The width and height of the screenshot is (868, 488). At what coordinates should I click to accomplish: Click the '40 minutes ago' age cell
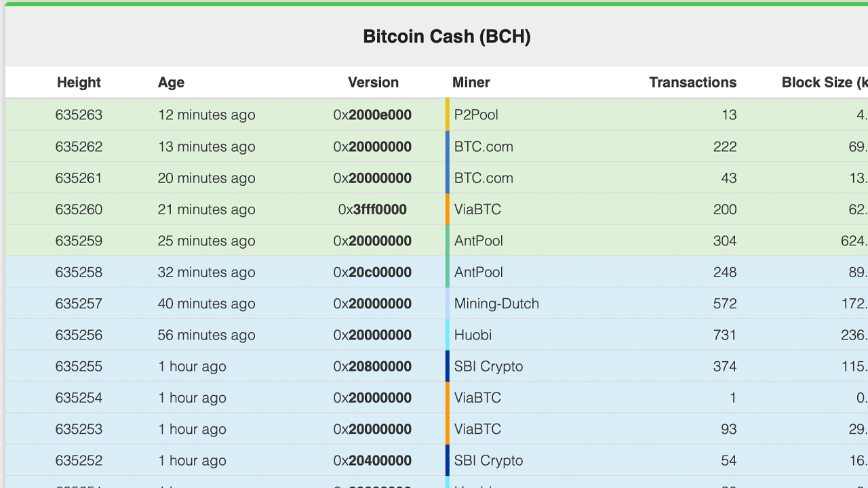(207, 303)
